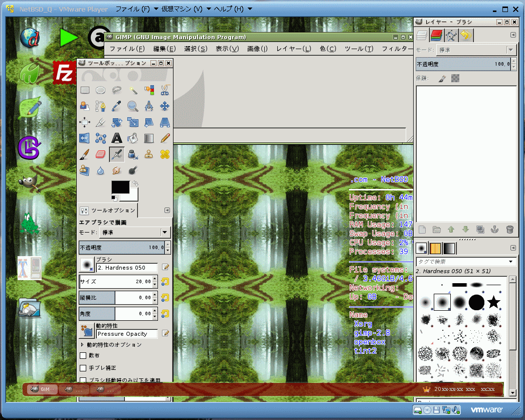Choose the Bucket Fill tool

[133, 138]
